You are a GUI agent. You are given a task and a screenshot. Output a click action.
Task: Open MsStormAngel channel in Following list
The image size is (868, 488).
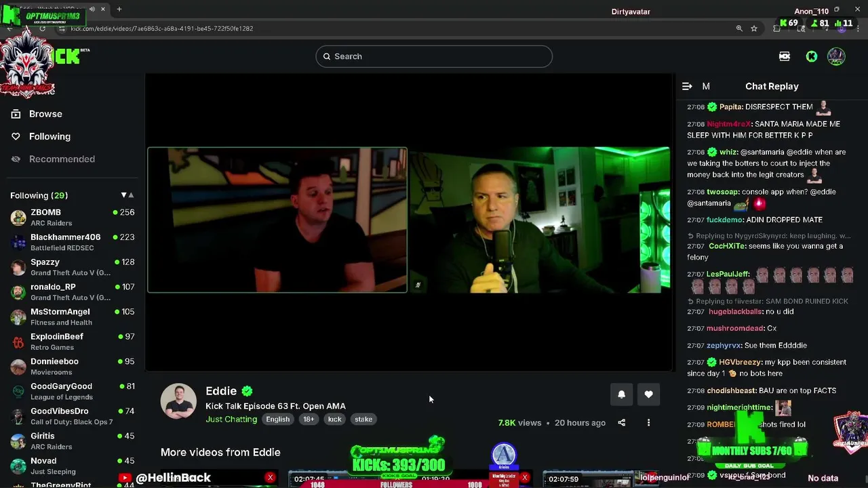60,312
